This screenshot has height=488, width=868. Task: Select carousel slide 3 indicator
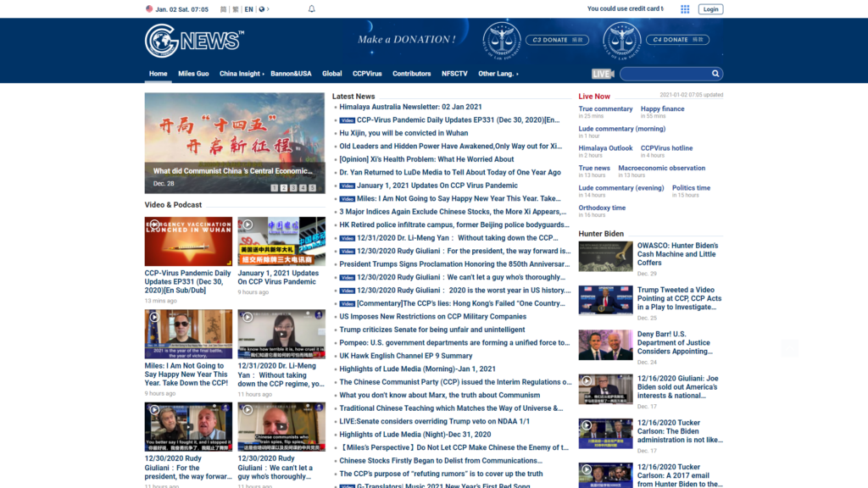coord(292,188)
